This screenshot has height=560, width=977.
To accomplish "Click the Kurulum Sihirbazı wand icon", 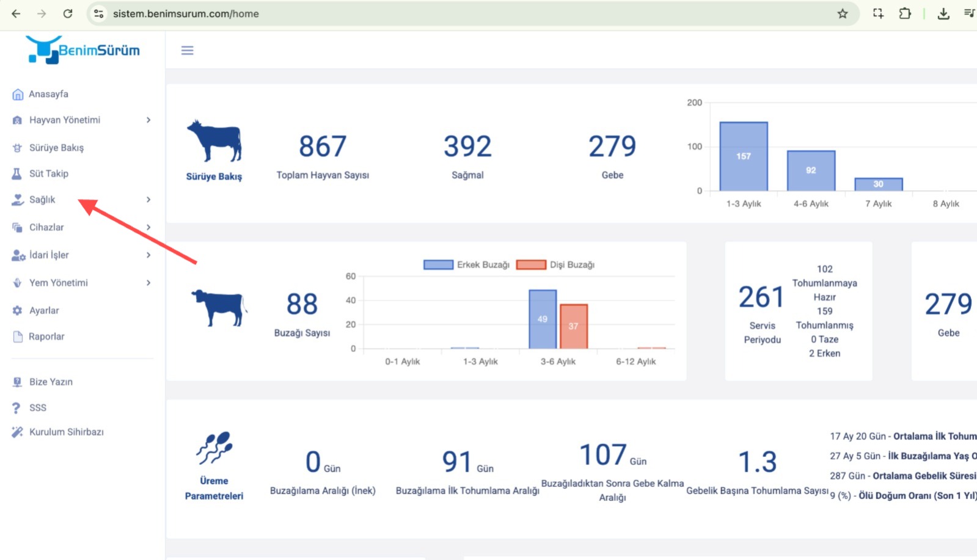I will (x=17, y=432).
